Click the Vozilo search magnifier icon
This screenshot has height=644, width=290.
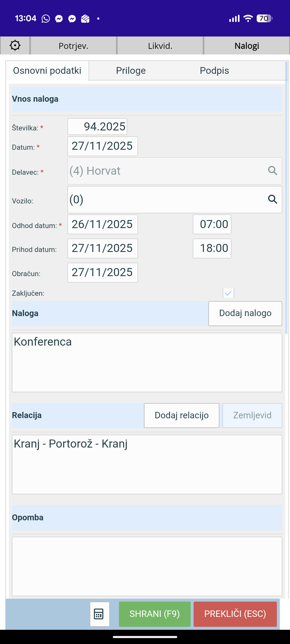[273, 199]
